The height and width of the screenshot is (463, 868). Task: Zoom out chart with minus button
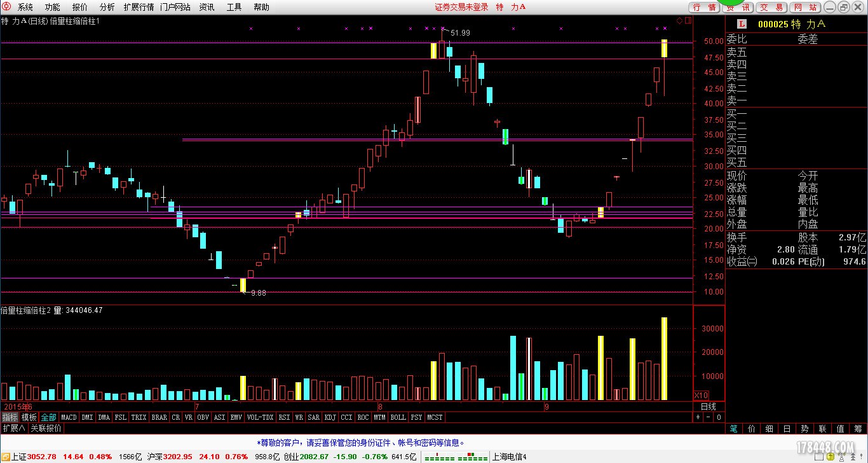(708, 417)
